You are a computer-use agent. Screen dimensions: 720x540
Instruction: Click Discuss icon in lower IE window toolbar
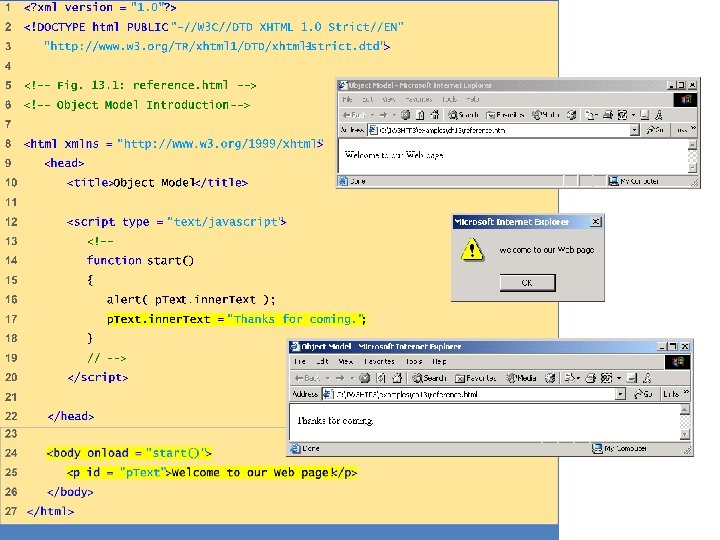click(x=632, y=378)
